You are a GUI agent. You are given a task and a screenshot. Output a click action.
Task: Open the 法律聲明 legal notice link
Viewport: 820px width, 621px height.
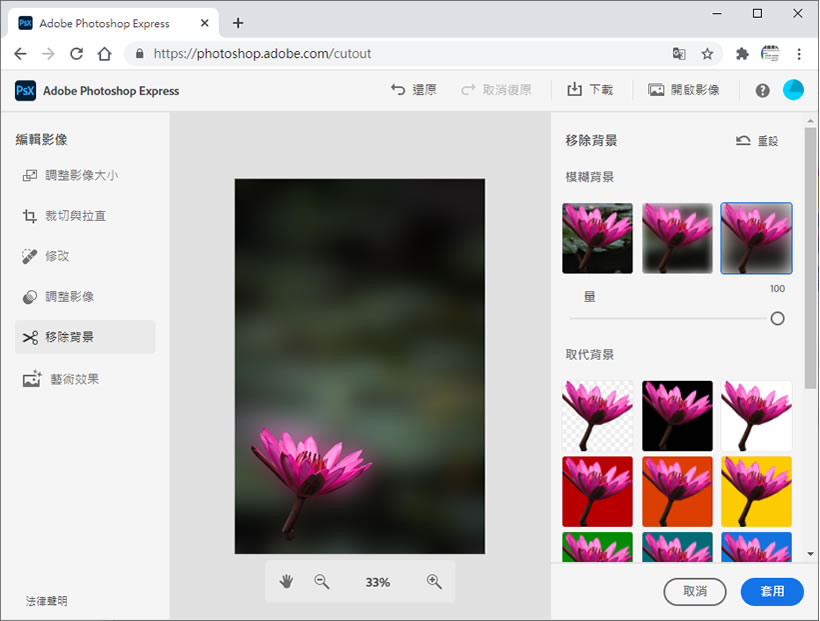click(47, 601)
